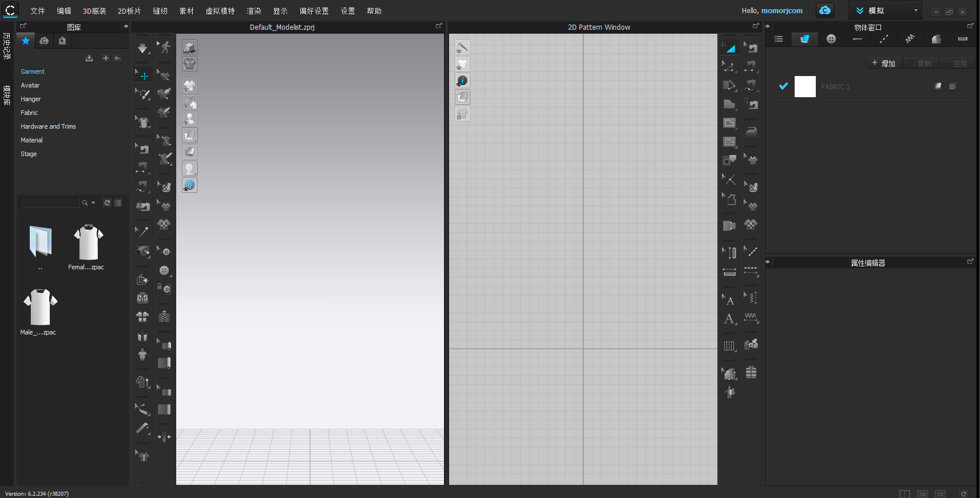Open the Button tab in object window
980x498 pixels.
(x=831, y=39)
